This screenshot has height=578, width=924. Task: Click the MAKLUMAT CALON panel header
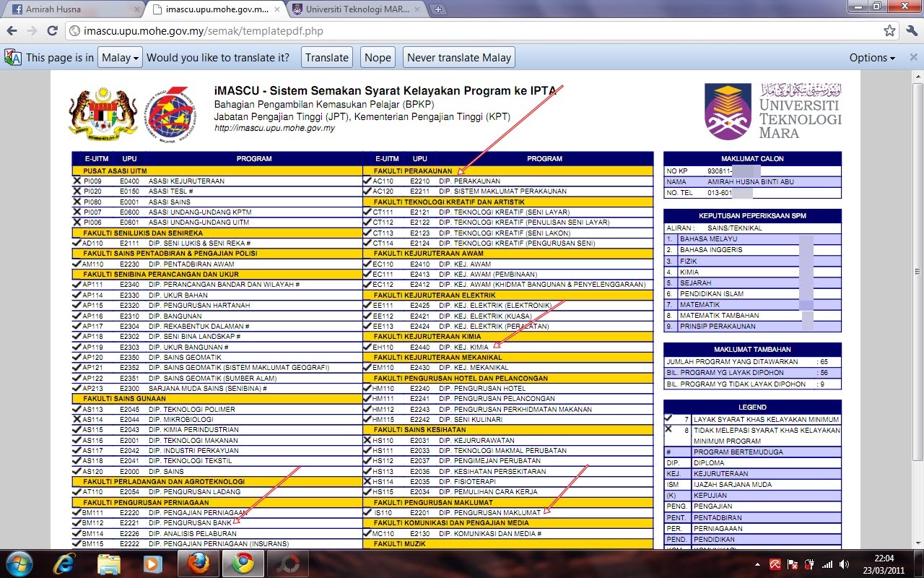coord(752,158)
